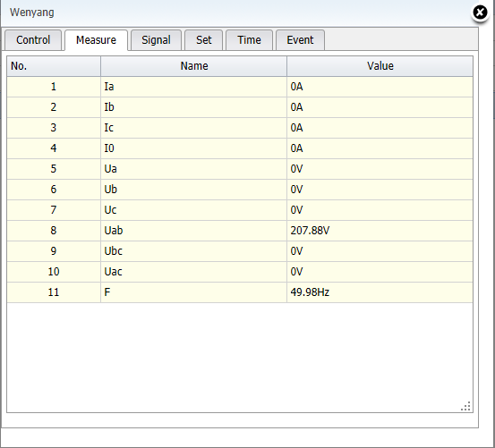Click the Ubc name cell
This screenshot has height=448, width=495.
point(194,251)
